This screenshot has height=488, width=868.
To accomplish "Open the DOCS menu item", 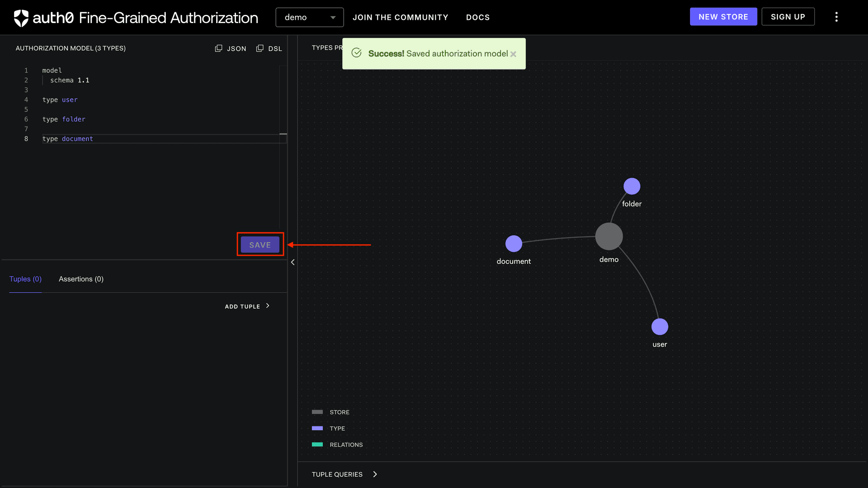I will [x=478, y=17].
